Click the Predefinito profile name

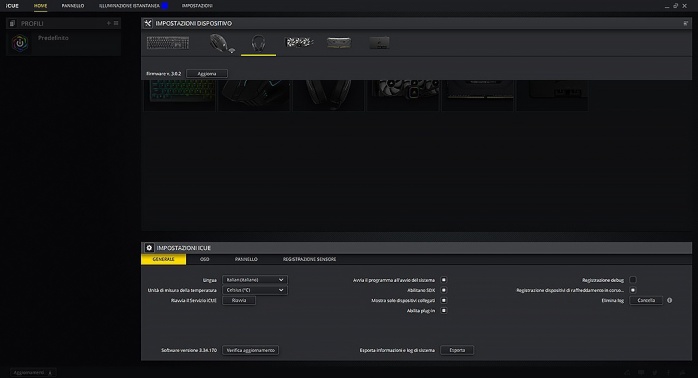53,38
